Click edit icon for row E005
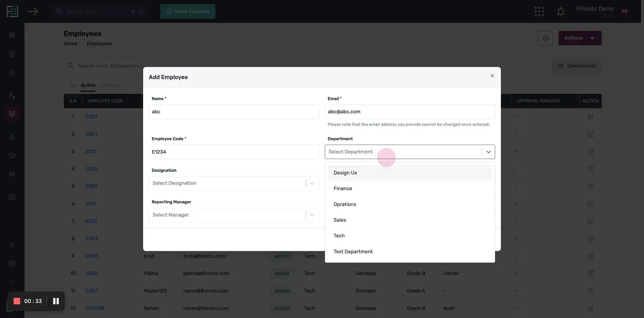Image resolution: width=644 pixels, height=318 pixels. 590,169
